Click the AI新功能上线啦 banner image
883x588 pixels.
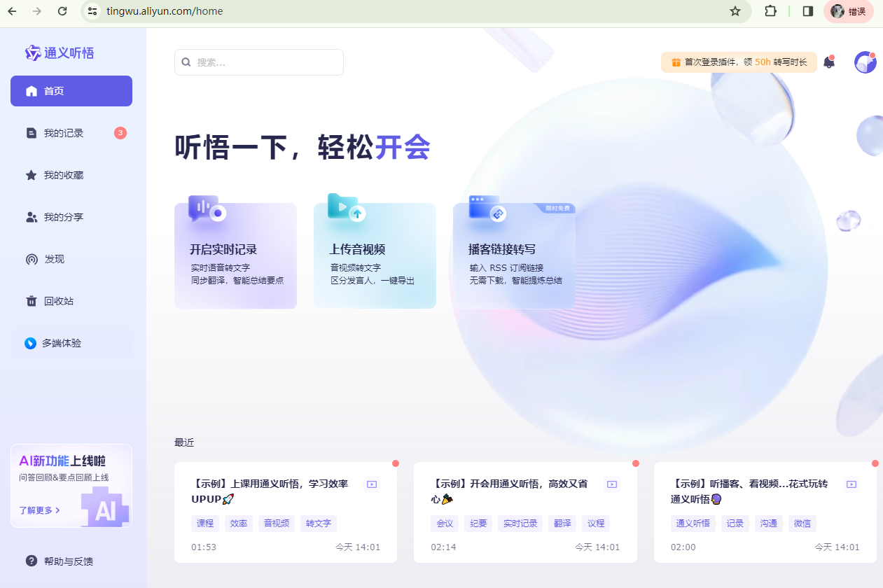tap(71, 486)
